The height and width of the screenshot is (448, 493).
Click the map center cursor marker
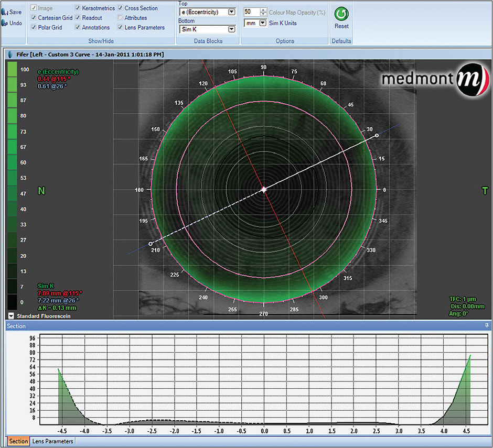click(x=263, y=189)
